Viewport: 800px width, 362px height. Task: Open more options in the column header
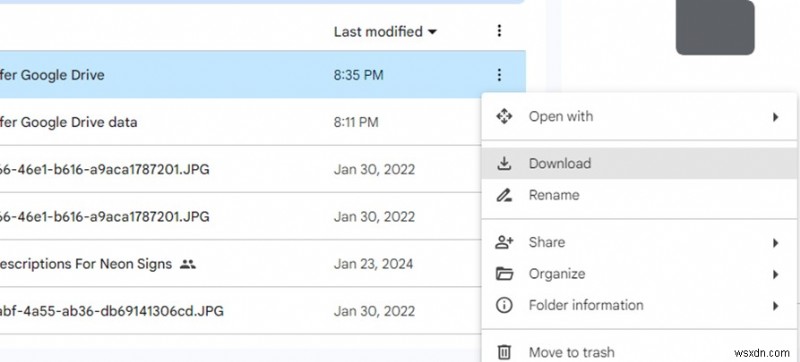click(x=499, y=31)
